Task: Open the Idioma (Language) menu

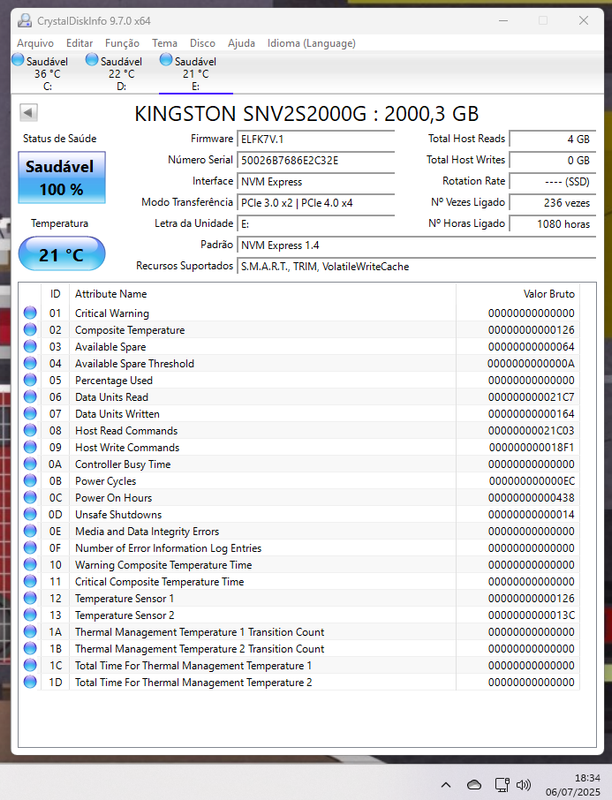Action: (312, 43)
